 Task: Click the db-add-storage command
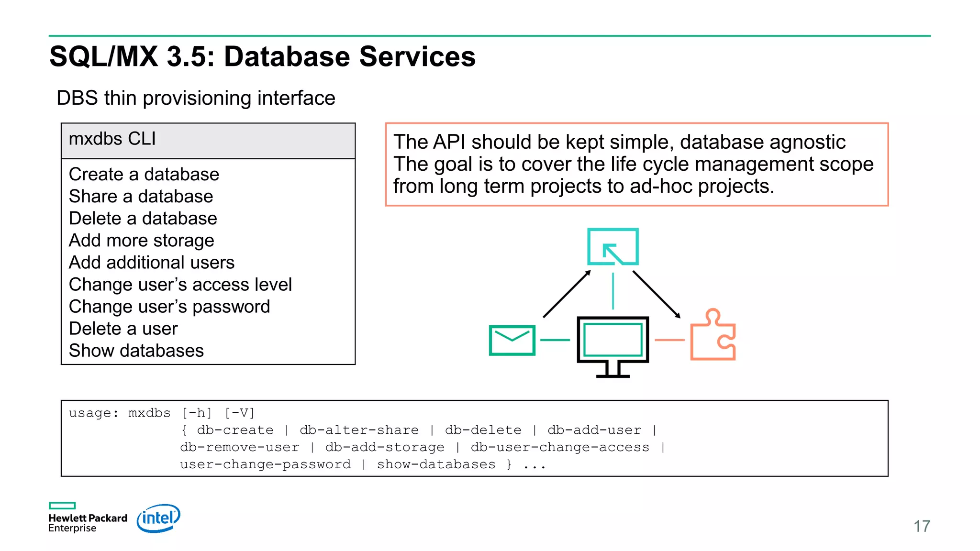[385, 447]
